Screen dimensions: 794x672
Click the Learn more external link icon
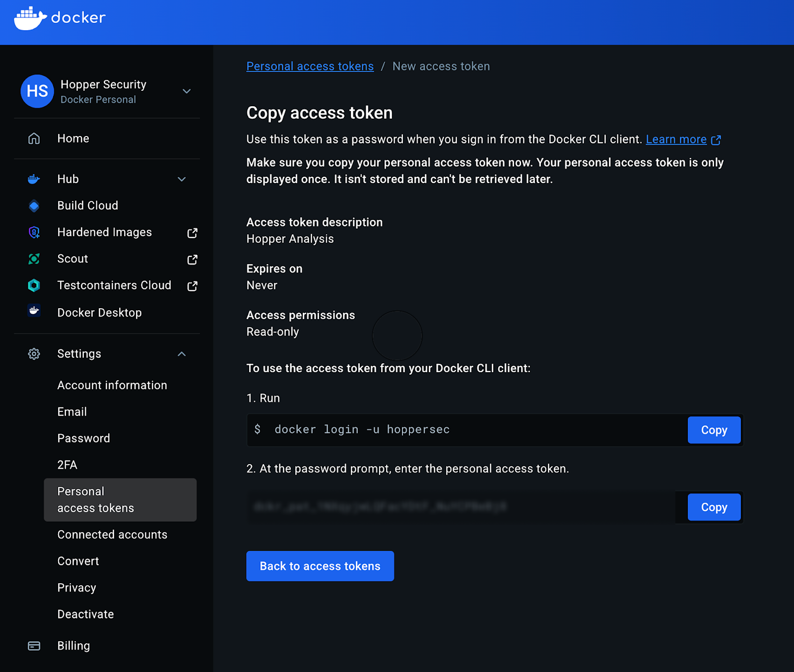click(716, 140)
